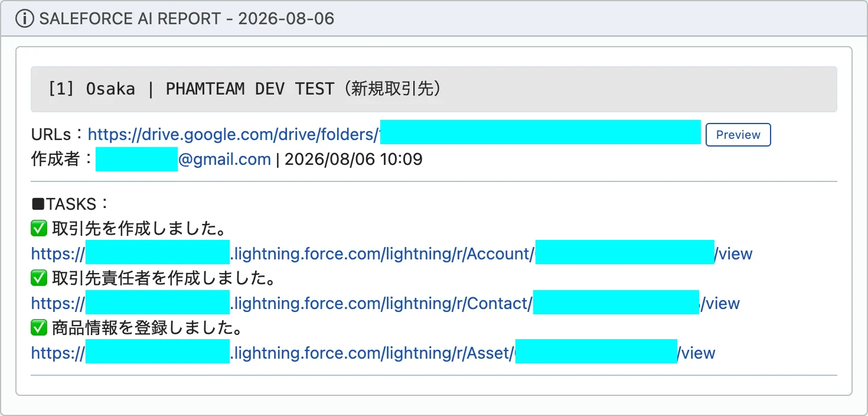Open the Salesforce Contact record link
Image resolution: width=868 pixels, height=416 pixels.
click(x=385, y=304)
